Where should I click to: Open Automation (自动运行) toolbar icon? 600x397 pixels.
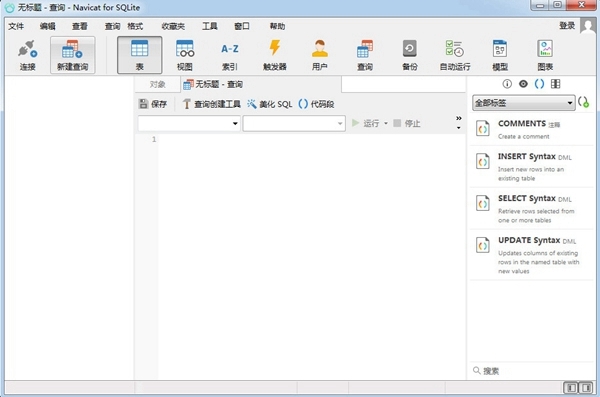(x=455, y=55)
